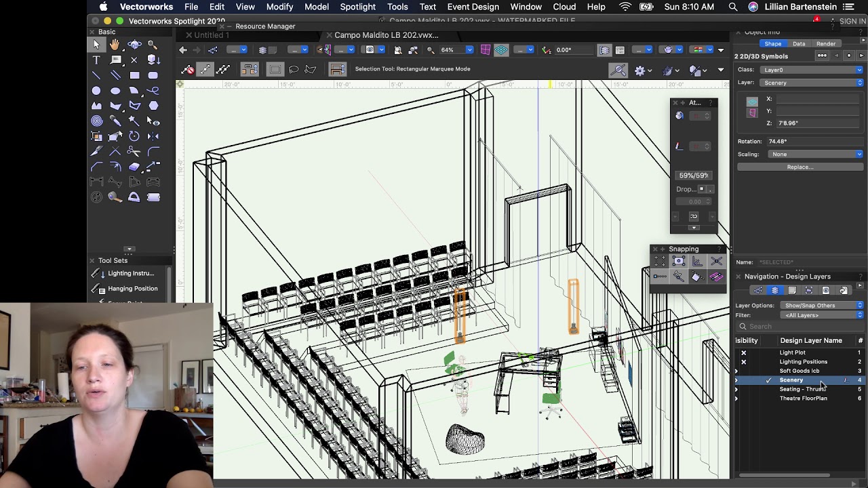Open Classes tab in Navigation palette
Screen dimensions: 868x488
[x=758, y=290]
